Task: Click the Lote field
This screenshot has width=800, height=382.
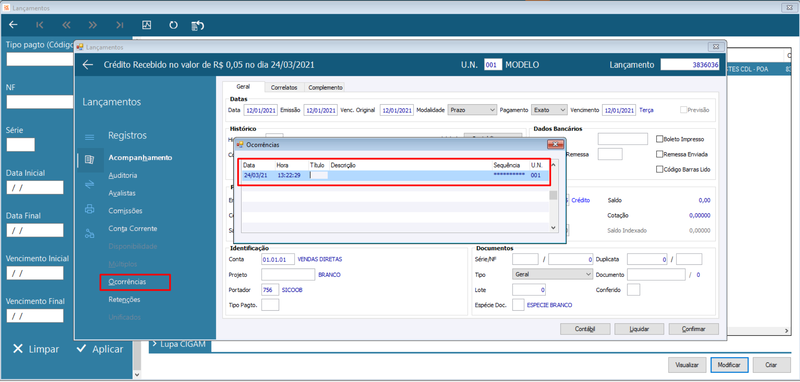Action: 529,290
